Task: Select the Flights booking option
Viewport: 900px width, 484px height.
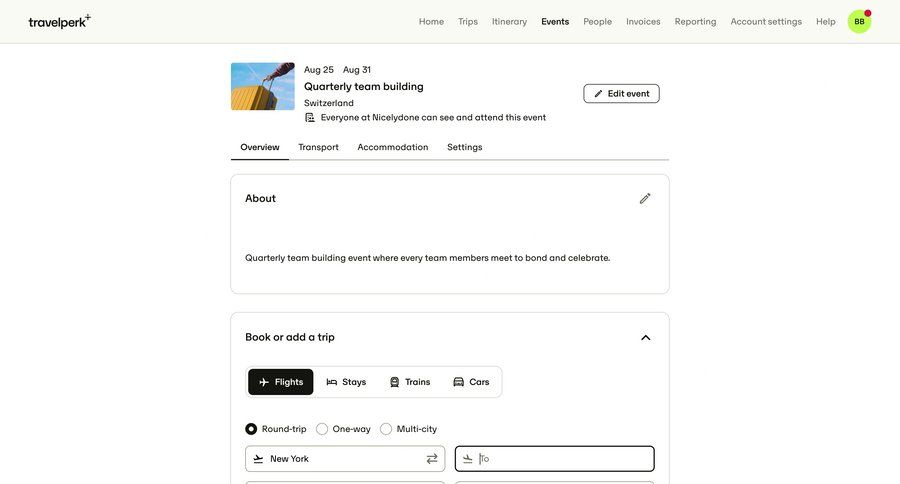Action: (281, 382)
